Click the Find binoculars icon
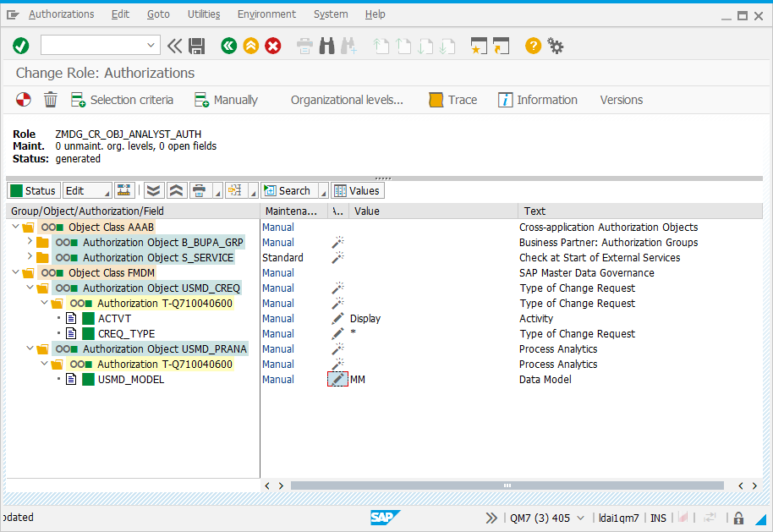The width and height of the screenshot is (773, 532). (x=326, y=46)
